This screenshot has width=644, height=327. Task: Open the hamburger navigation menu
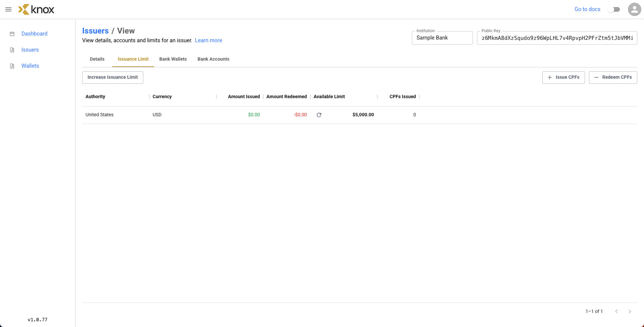pos(8,9)
